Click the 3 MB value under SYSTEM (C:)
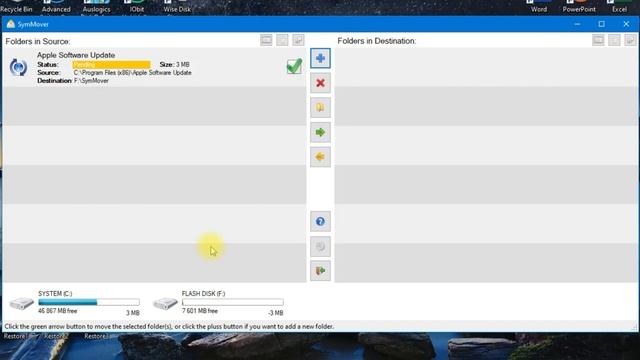The image size is (640, 360). 133,313
